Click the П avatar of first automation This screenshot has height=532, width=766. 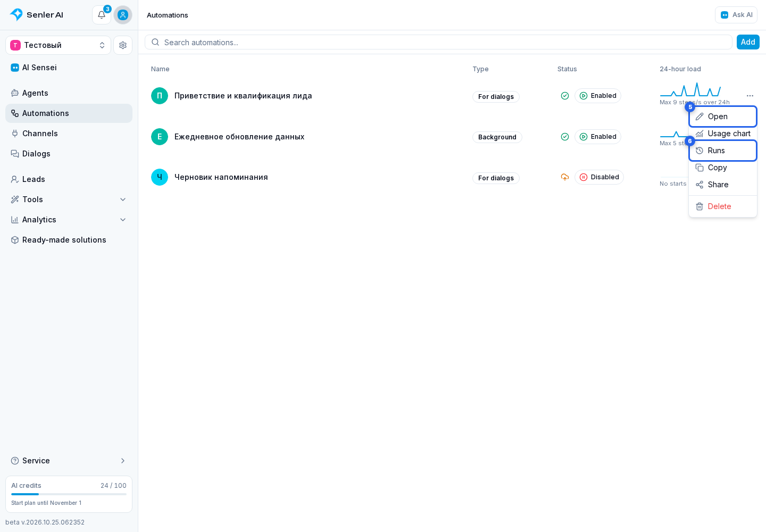[160, 96]
